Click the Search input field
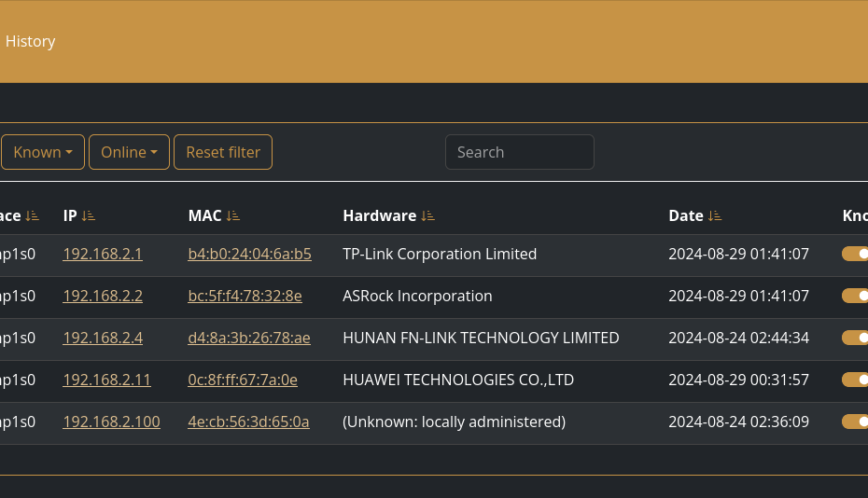This screenshot has height=498, width=868. coord(519,152)
